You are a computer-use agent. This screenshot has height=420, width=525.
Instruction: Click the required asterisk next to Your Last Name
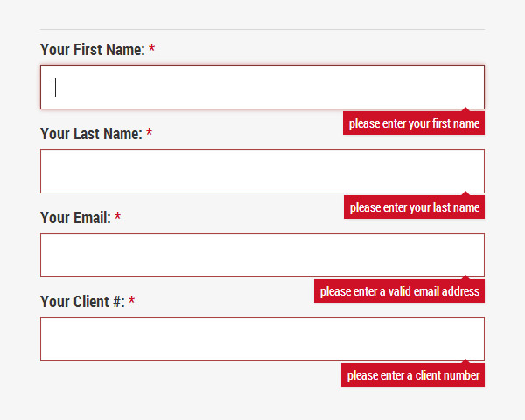pyautogui.click(x=150, y=133)
